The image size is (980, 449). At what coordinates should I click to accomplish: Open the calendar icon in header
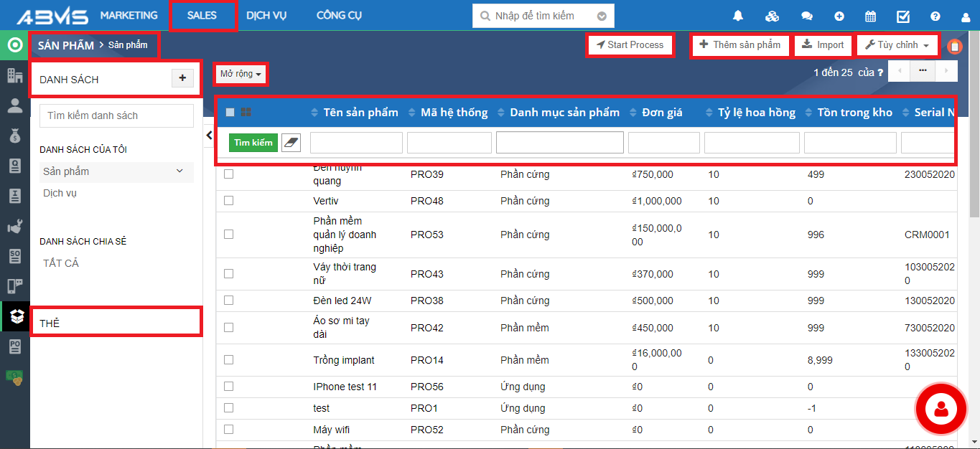[870, 16]
